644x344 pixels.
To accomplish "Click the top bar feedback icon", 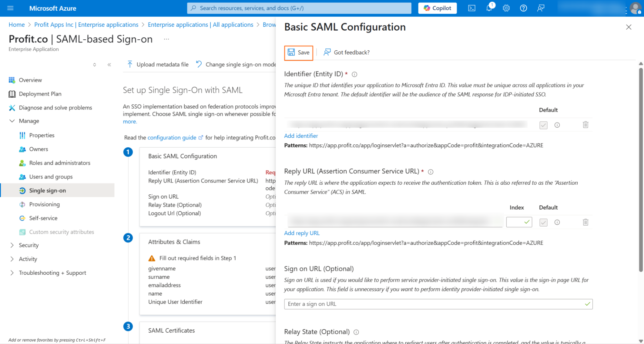I will tap(541, 8).
